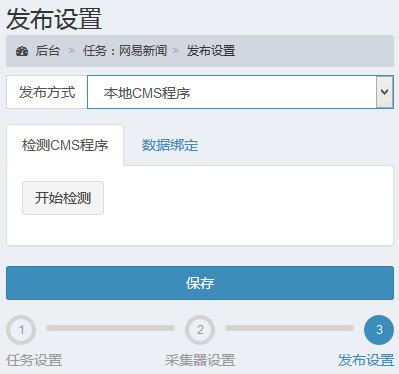The width and height of the screenshot is (399, 374).
Task: Click the 发布设置 page heading
Action: click(x=54, y=19)
